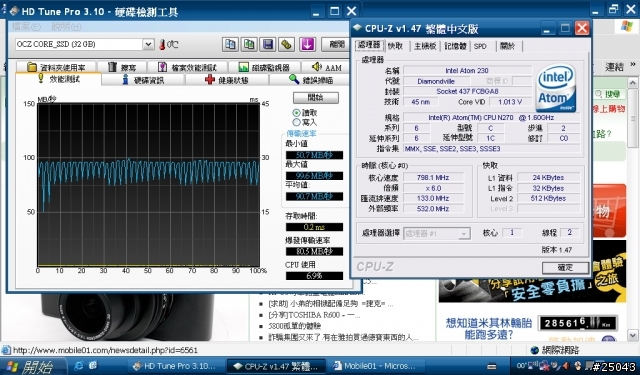Open the 資料夾使用率 folder usage tab
This screenshot has height=375, width=640.
[56, 67]
